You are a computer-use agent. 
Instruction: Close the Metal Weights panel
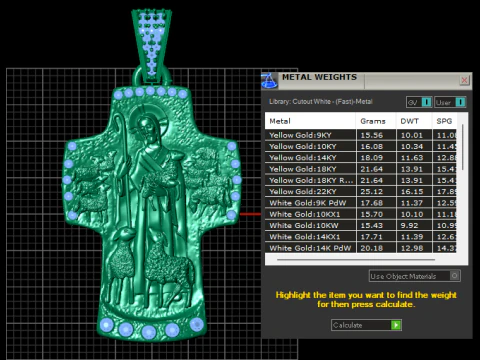pyautogui.click(x=464, y=80)
